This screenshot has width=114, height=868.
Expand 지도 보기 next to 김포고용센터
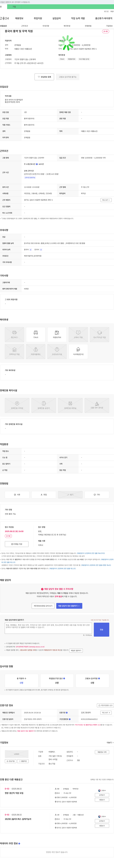[x=106, y=713]
